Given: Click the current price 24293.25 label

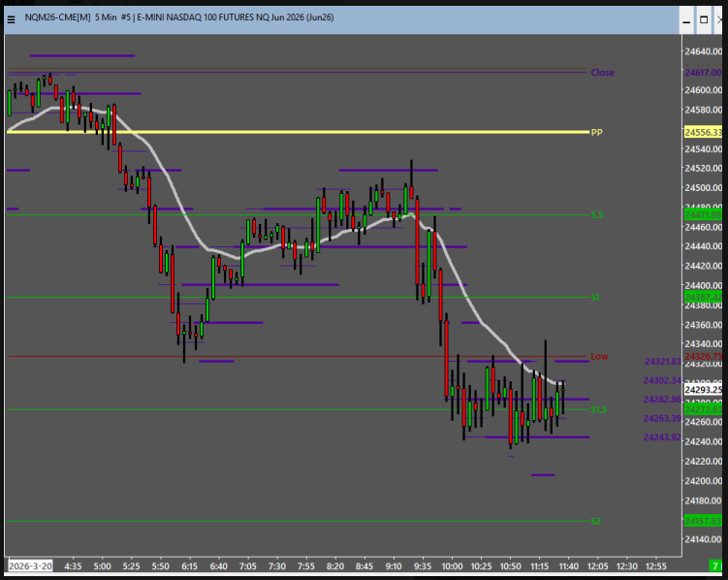Looking at the screenshot, I should point(703,390).
